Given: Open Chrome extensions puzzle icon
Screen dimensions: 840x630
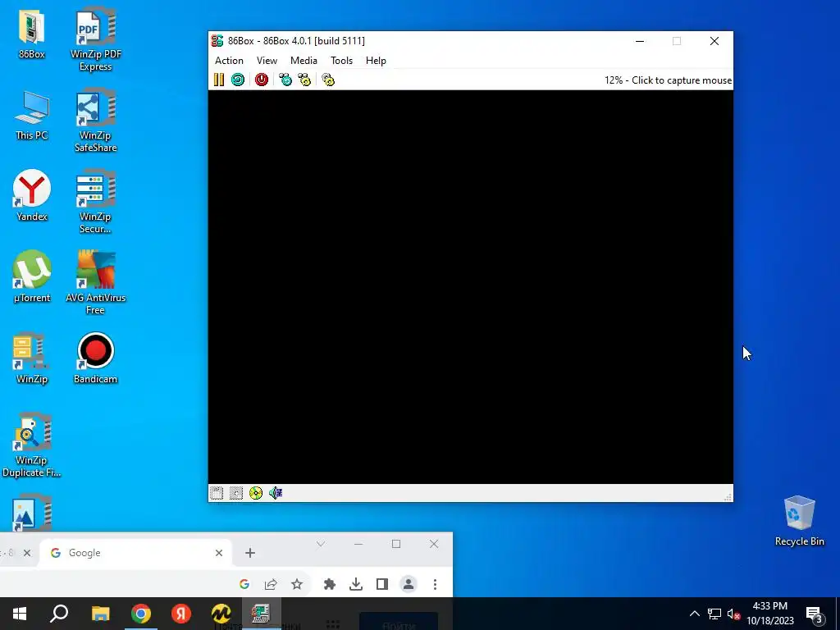Looking at the screenshot, I should coord(330,584).
